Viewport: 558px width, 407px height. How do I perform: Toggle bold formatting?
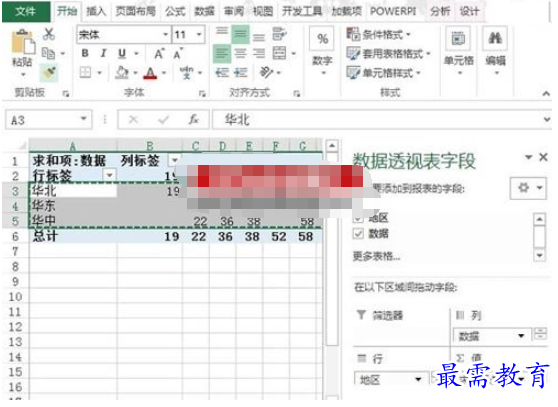tap(85, 53)
